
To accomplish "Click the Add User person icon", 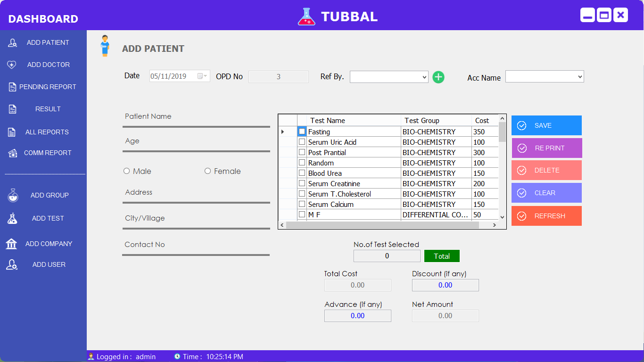I will pyautogui.click(x=12, y=264).
